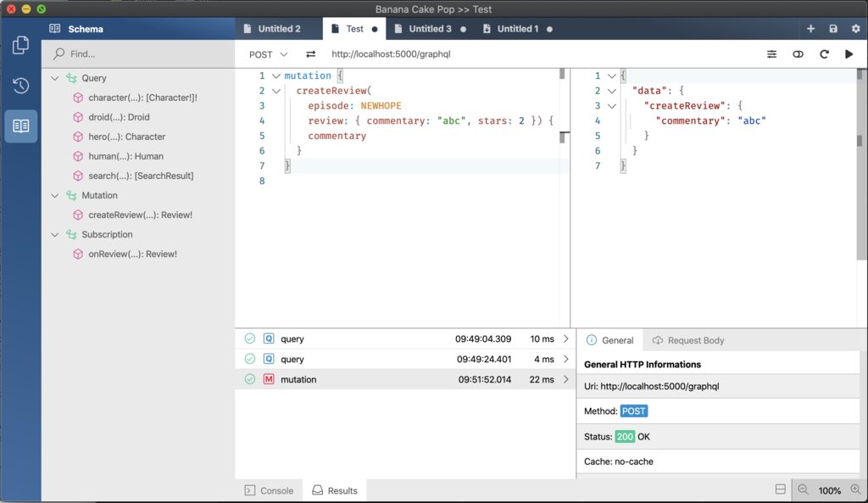Click the Mutation type icon

71,196
